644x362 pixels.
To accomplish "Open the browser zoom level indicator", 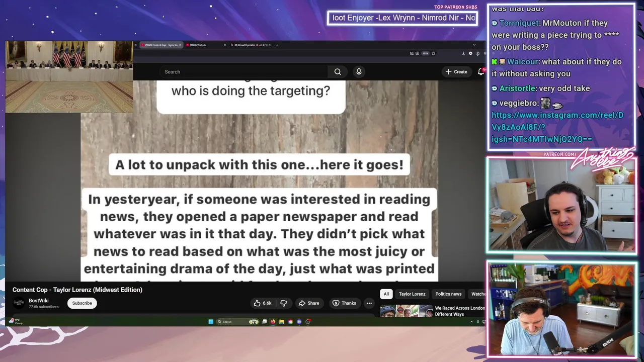I will pos(425,53).
